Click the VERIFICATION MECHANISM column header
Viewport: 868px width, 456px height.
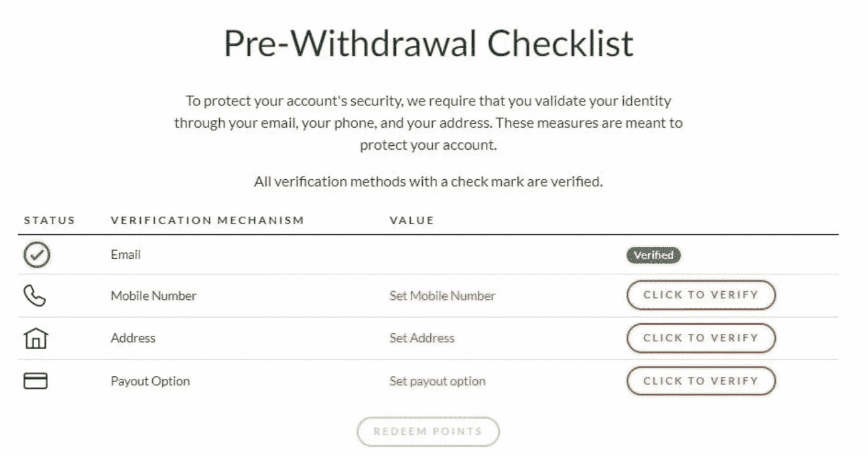[x=207, y=220]
